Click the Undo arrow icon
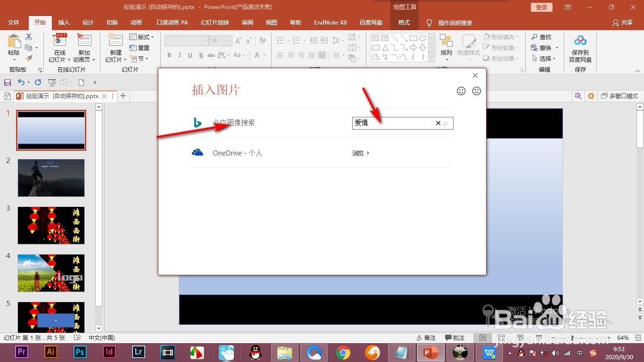This screenshot has height=362, width=644. pyautogui.click(x=21, y=82)
